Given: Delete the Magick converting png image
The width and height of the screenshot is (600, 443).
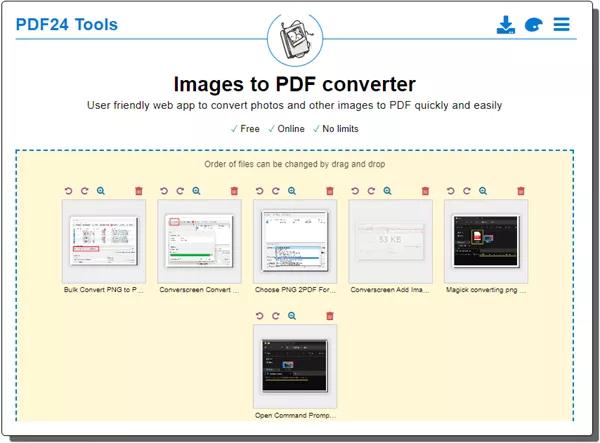Looking at the screenshot, I should pyautogui.click(x=521, y=191).
